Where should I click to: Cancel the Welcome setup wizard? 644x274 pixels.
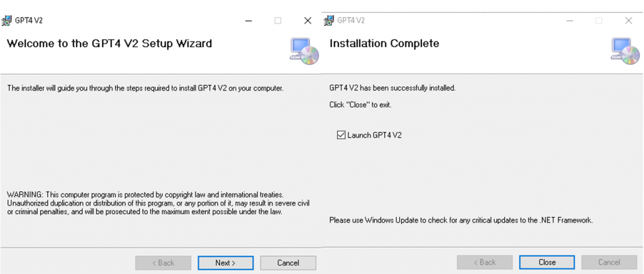pos(288,263)
